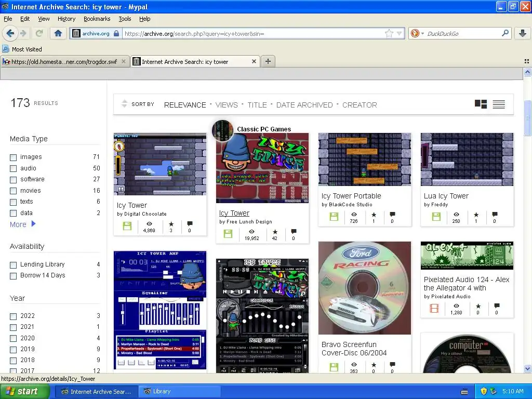
Task: Enable Borrow 14 Days availability filter
Action: tap(13, 276)
